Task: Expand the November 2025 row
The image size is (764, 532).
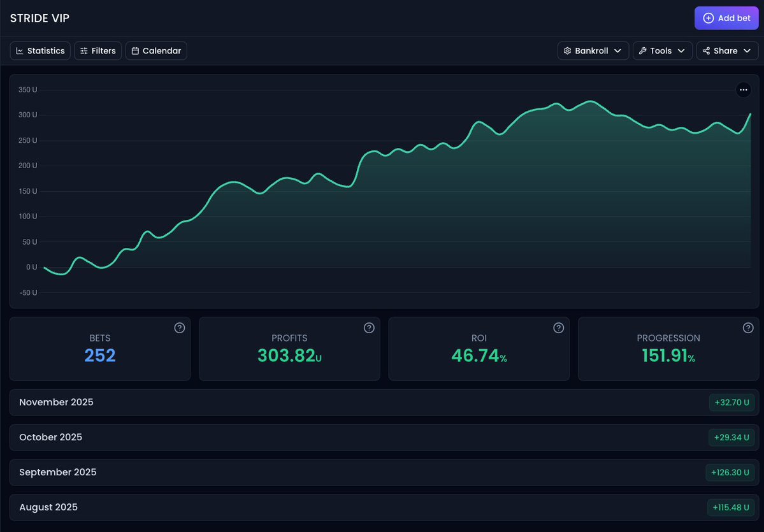Action: pyautogui.click(x=382, y=402)
